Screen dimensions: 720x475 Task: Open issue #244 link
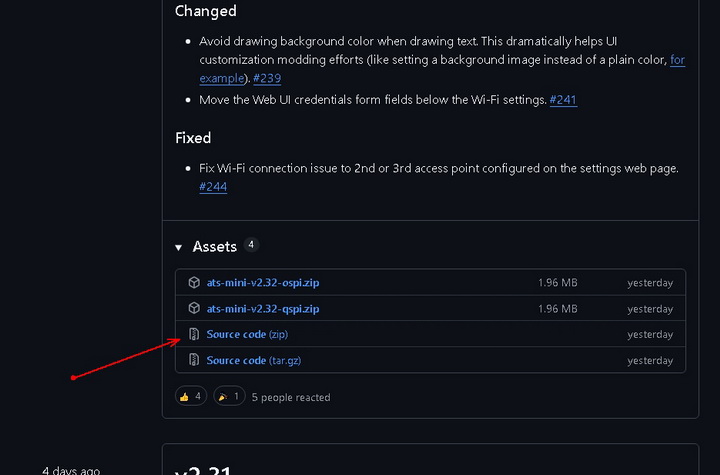[x=213, y=187]
